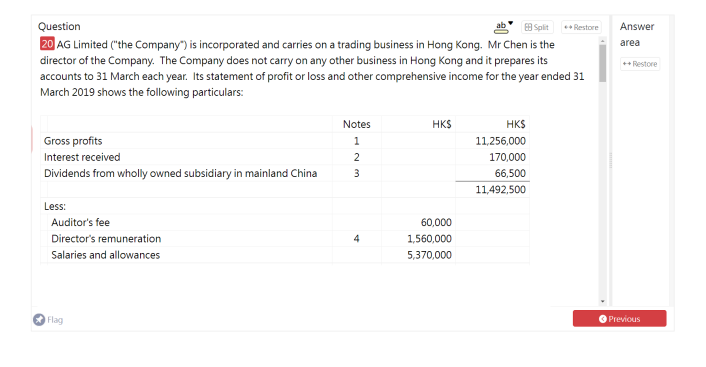Click the Auditor's fee row label
706x367 pixels.
pyautogui.click(x=80, y=222)
